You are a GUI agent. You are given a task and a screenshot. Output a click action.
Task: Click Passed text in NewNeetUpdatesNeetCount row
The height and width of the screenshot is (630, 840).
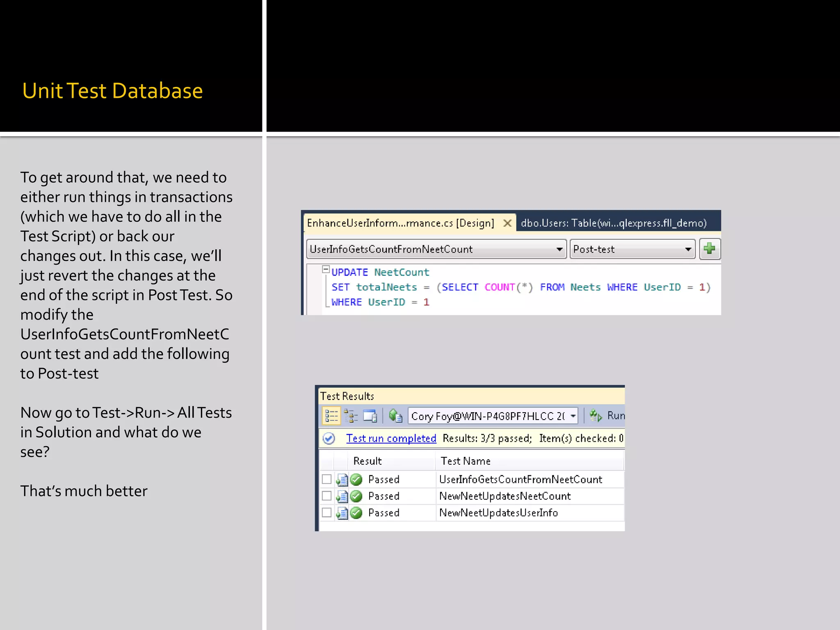(x=383, y=496)
